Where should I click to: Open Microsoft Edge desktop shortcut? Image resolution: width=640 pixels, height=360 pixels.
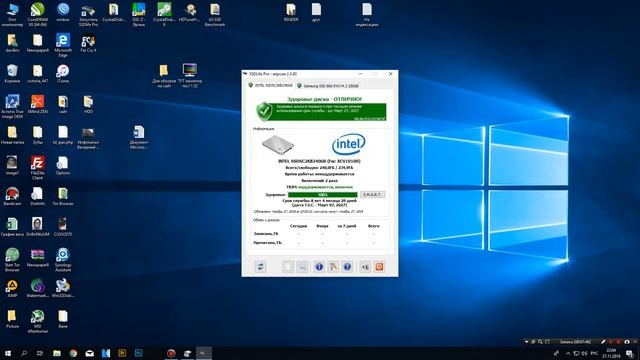pos(63,45)
